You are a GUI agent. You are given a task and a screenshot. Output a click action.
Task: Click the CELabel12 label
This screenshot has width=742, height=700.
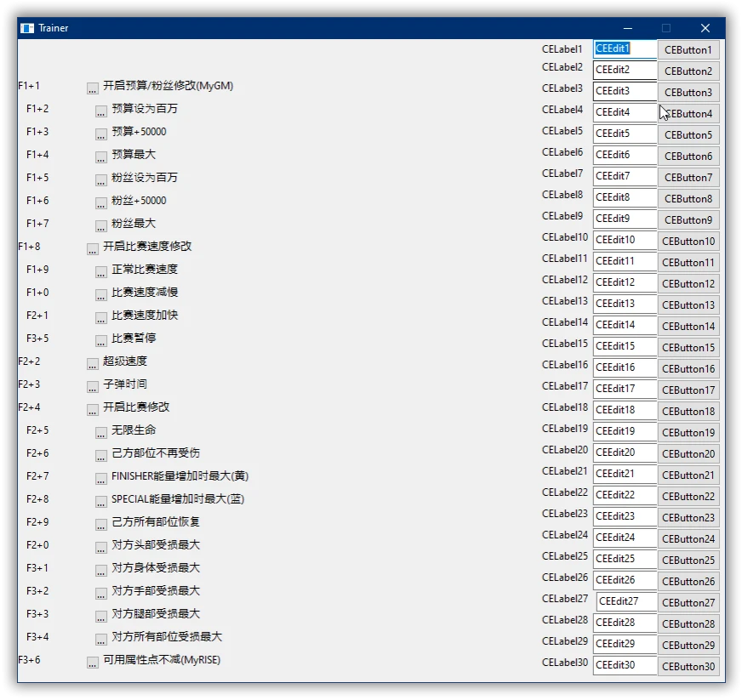click(564, 280)
